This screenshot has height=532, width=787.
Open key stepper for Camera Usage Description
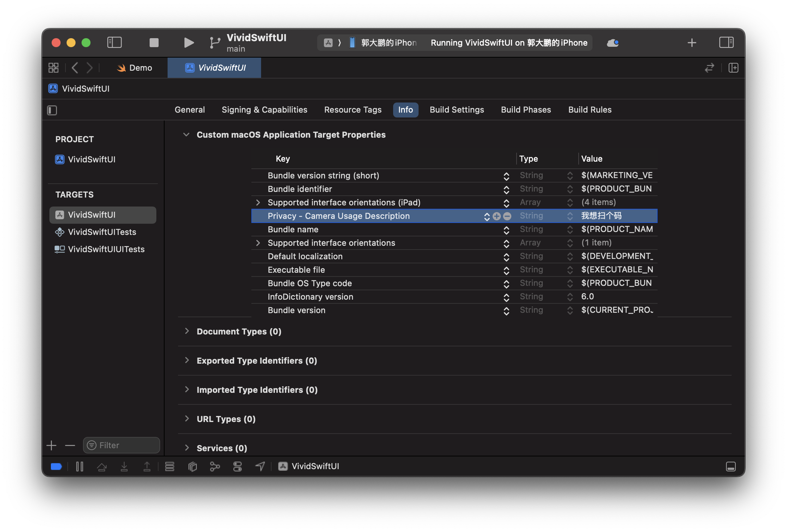click(487, 216)
